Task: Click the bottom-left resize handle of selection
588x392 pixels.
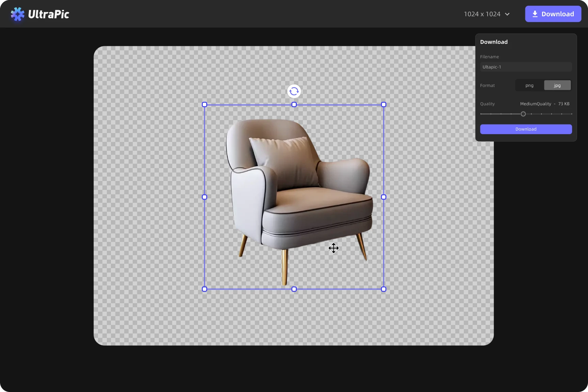Action: coord(205,289)
